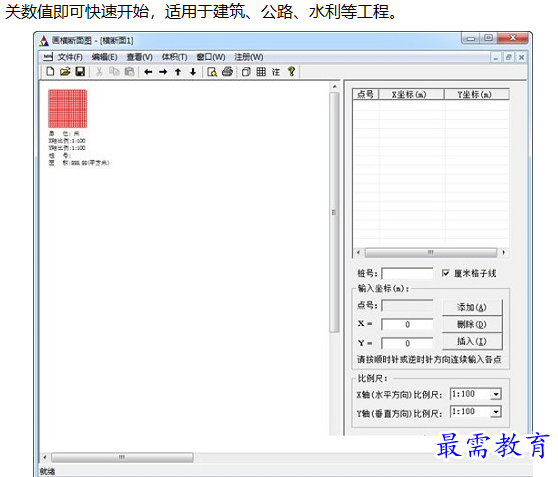Restore the inner document window

tap(509, 57)
